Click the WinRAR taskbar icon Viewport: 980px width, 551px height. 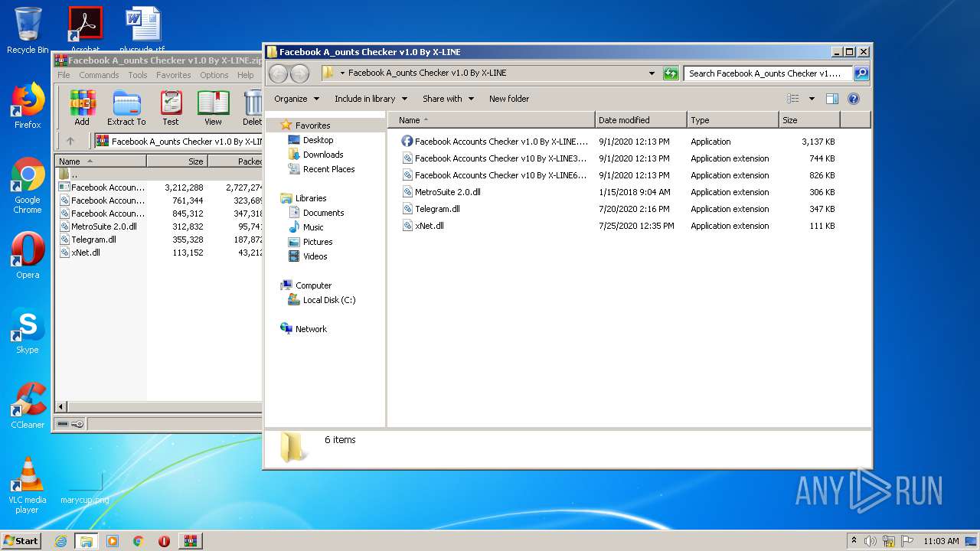coord(190,541)
